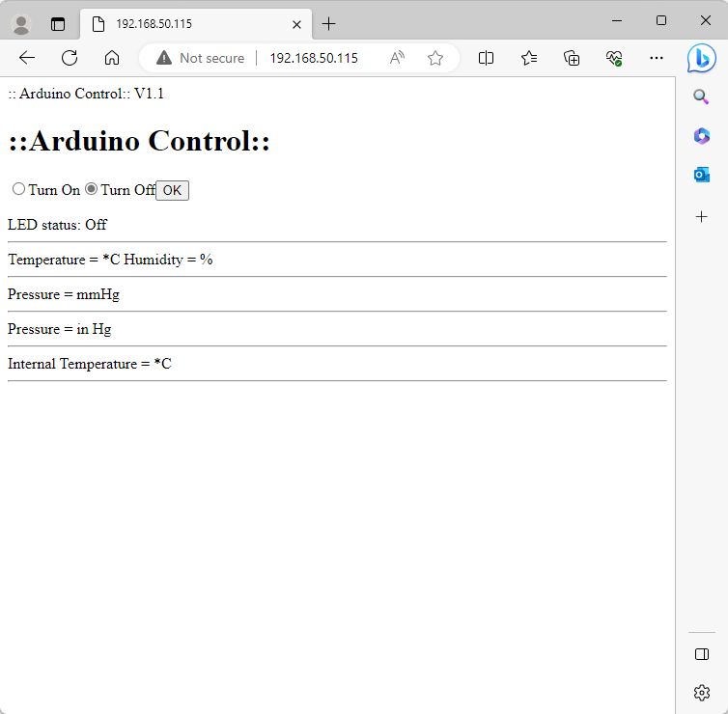Open a new tab with plus button
The height and width of the screenshot is (714, 728).
tap(328, 24)
